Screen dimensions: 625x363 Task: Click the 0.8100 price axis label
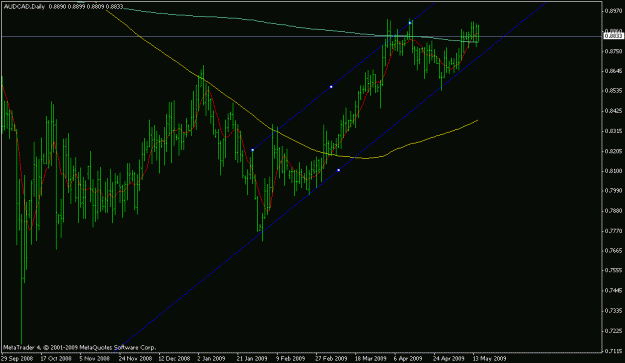point(613,171)
